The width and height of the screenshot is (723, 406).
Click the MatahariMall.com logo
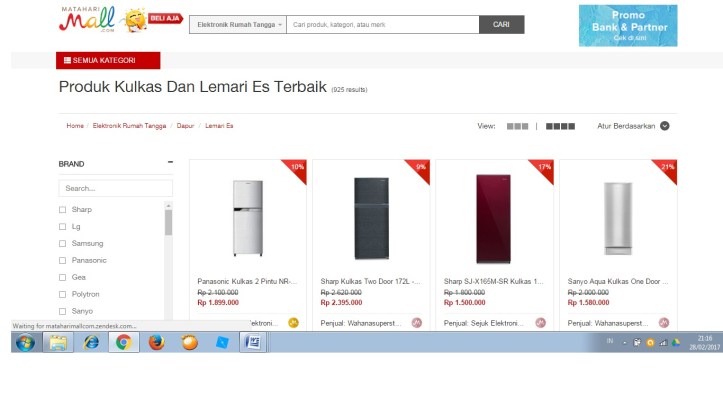87,19
